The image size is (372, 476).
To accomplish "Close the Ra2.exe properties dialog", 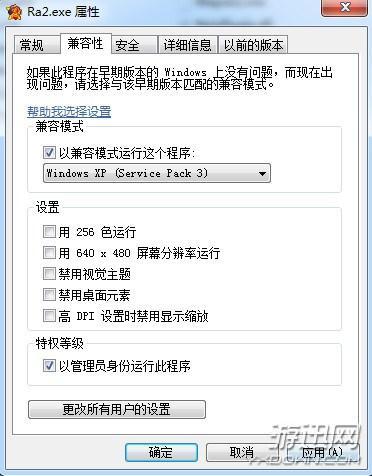I will [x=345, y=7].
